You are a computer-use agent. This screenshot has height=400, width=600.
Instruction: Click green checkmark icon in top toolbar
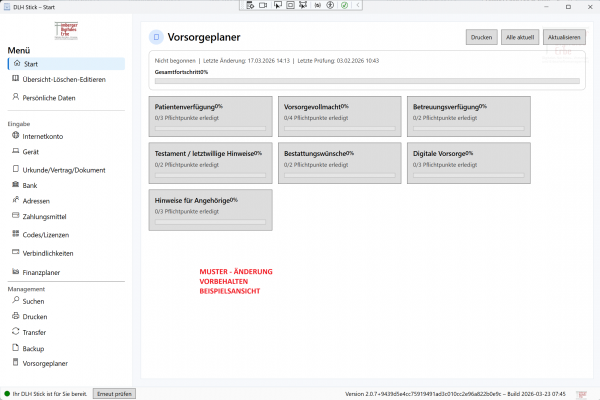344,6
